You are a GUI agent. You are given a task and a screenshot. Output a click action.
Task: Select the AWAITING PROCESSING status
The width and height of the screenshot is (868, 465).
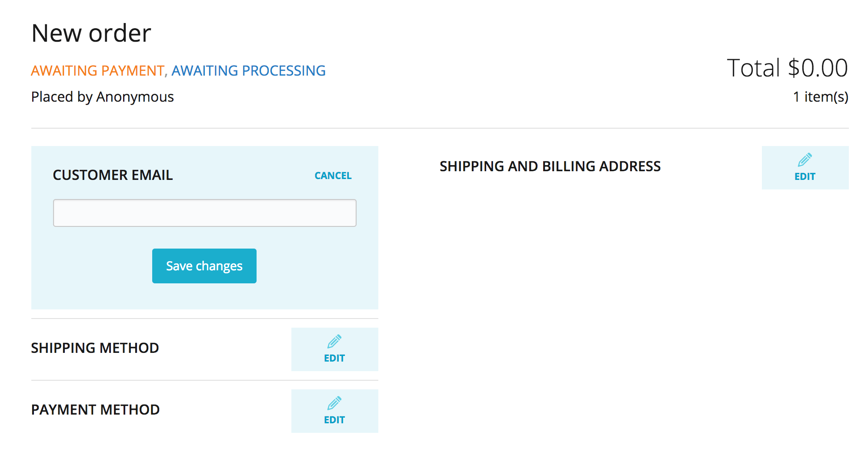tap(248, 70)
